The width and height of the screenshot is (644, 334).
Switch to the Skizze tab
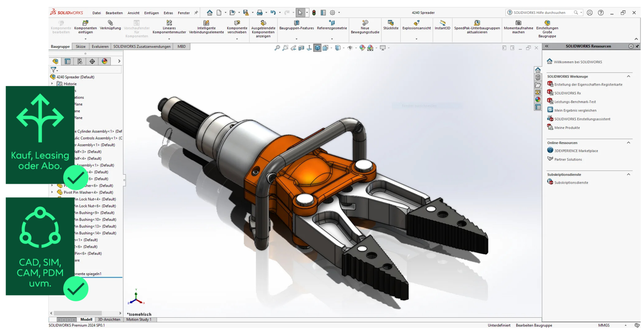pyautogui.click(x=80, y=47)
